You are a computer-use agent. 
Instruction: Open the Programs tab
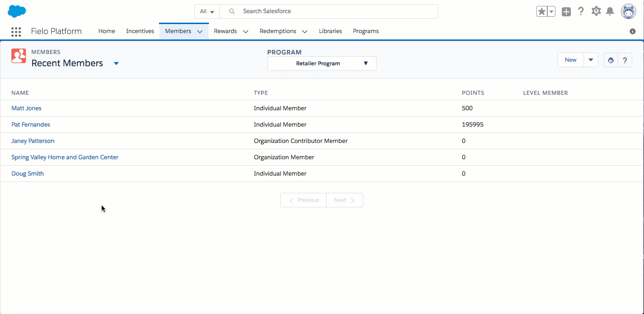pyautogui.click(x=366, y=31)
